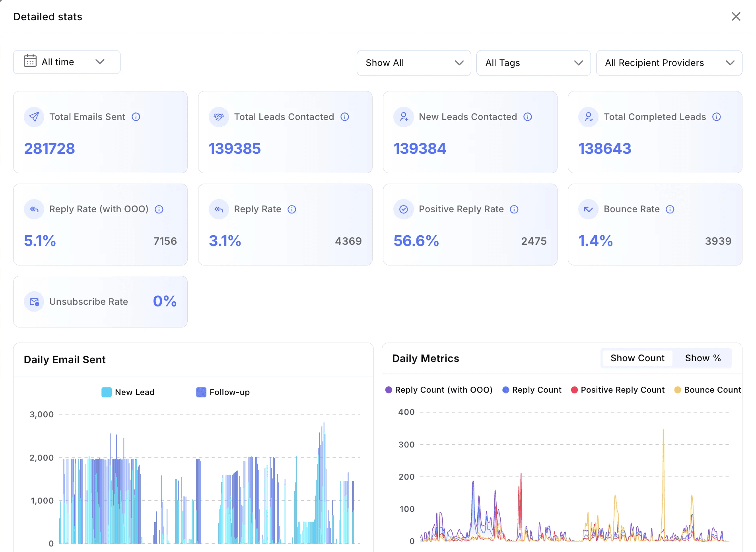Open the All time date range dropdown
Viewport: 756px width, 552px height.
67,62
